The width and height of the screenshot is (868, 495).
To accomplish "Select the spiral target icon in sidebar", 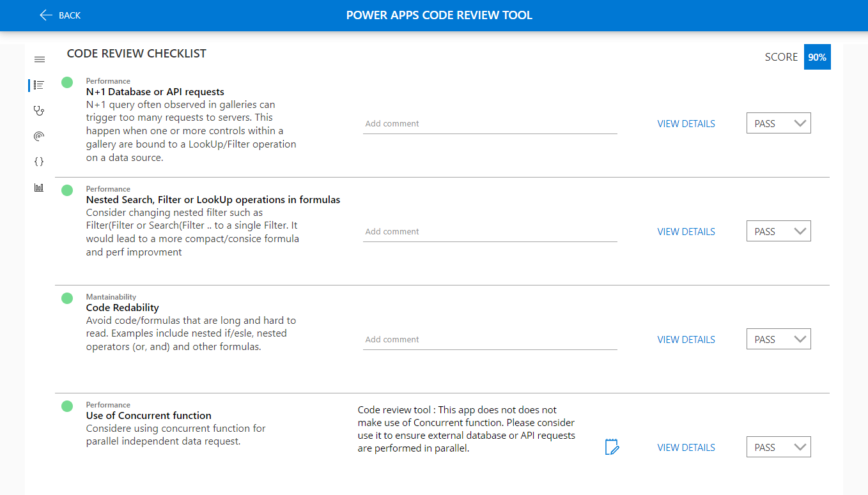I will click(x=39, y=136).
